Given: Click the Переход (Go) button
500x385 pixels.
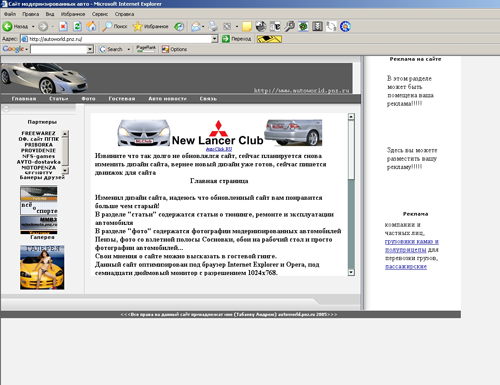Looking at the screenshot, I should [237, 39].
